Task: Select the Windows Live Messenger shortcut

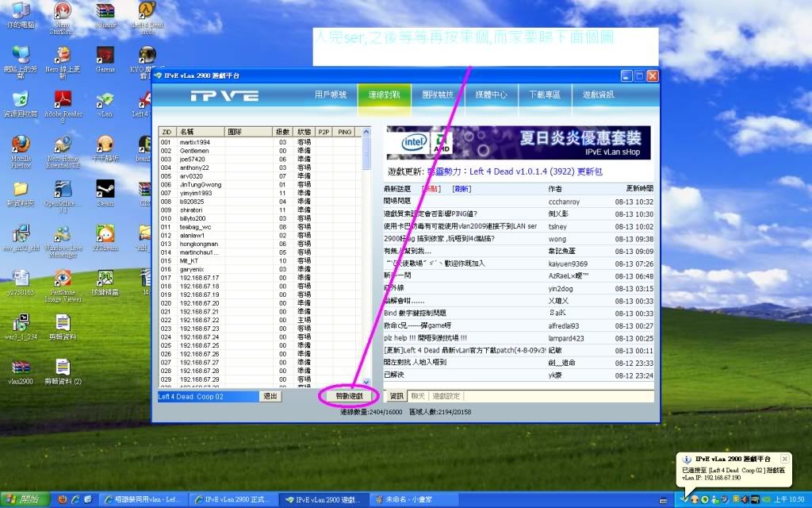Action: coord(63,241)
